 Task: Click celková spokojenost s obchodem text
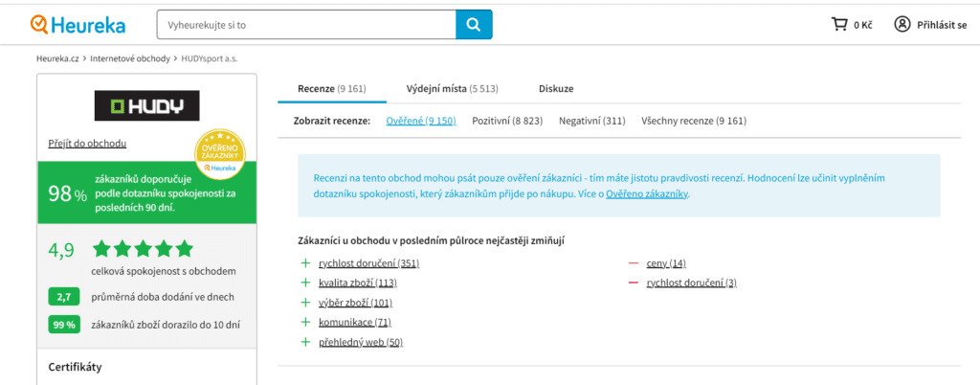pos(164,271)
